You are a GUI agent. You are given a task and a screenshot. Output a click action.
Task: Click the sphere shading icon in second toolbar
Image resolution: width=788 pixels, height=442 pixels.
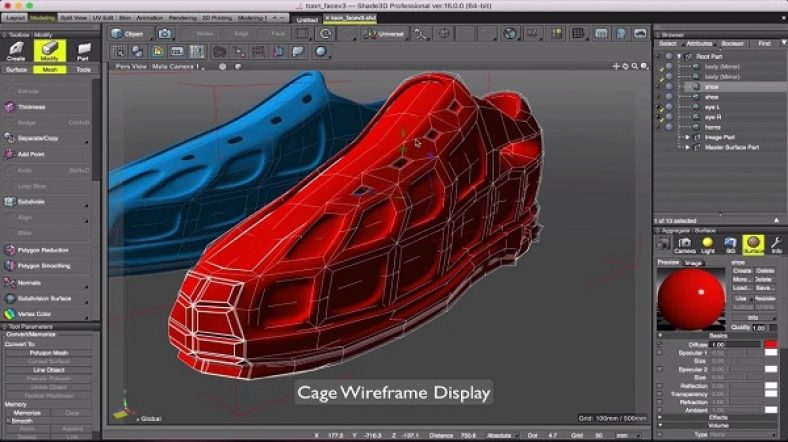click(x=321, y=51)
